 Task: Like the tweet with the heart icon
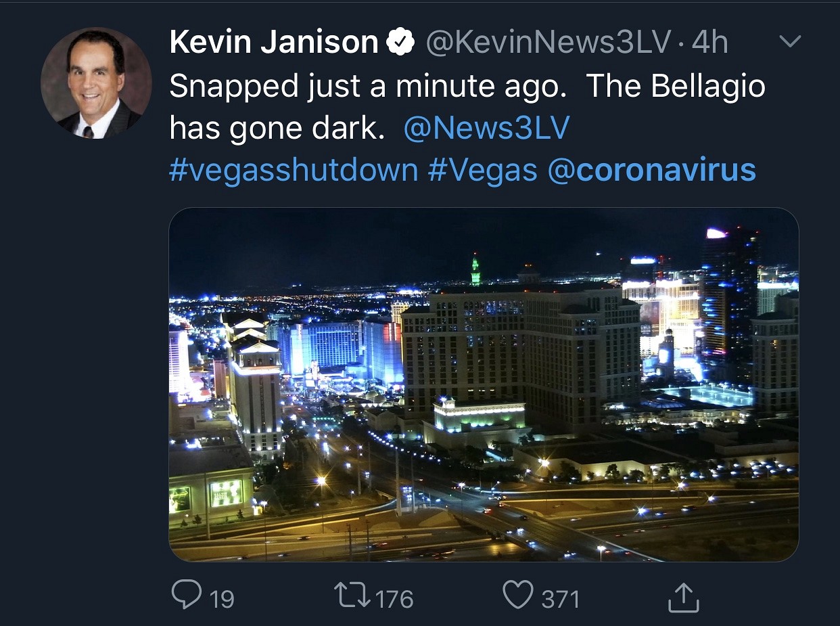(517, 596)
